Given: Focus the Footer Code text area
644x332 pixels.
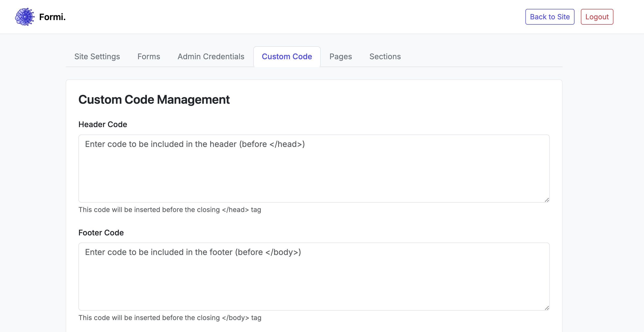Looking at the screenshot, I should tap(314, 276).
